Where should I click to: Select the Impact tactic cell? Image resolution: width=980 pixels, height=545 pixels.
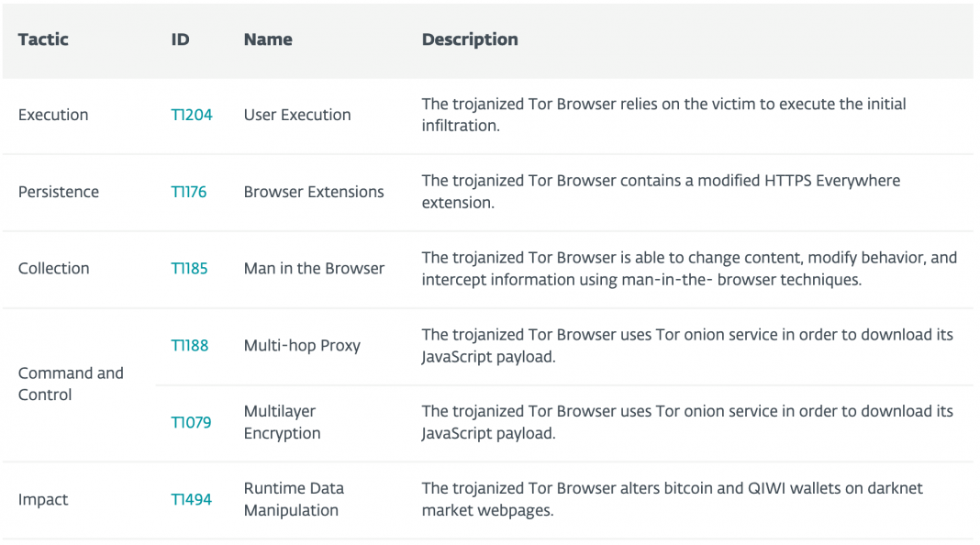point(43,500)
